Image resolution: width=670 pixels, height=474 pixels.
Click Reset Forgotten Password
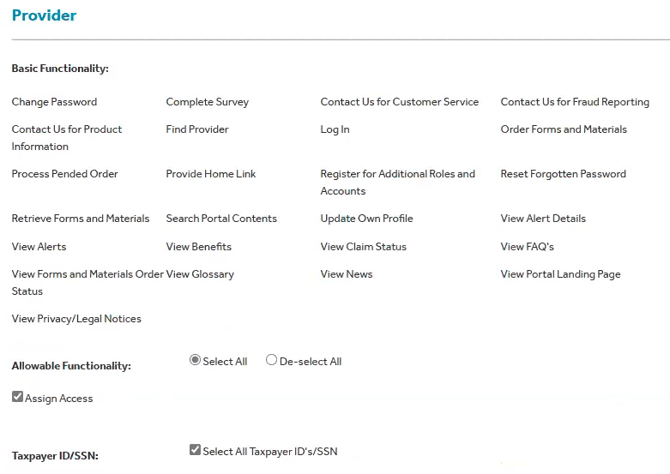click(563, 174)
